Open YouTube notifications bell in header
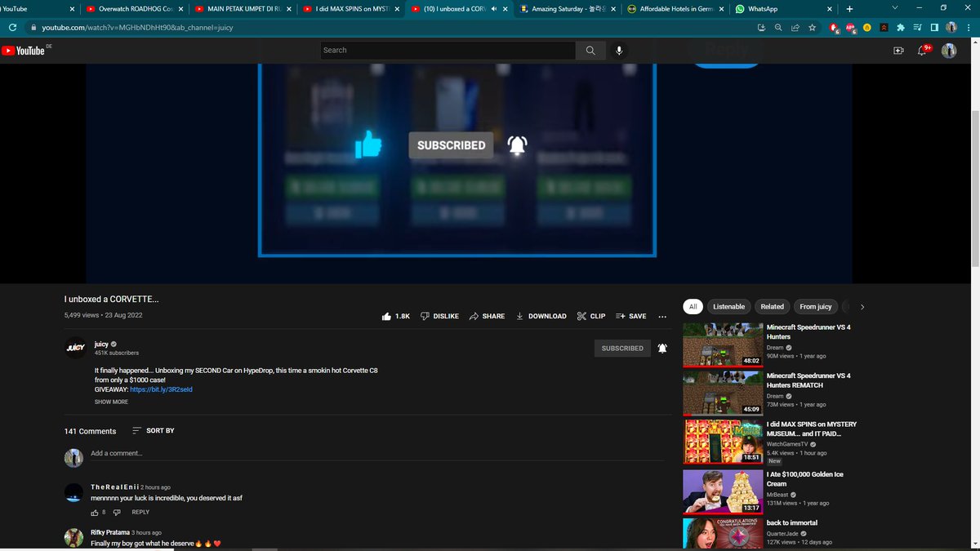 (x=923, y=51)
